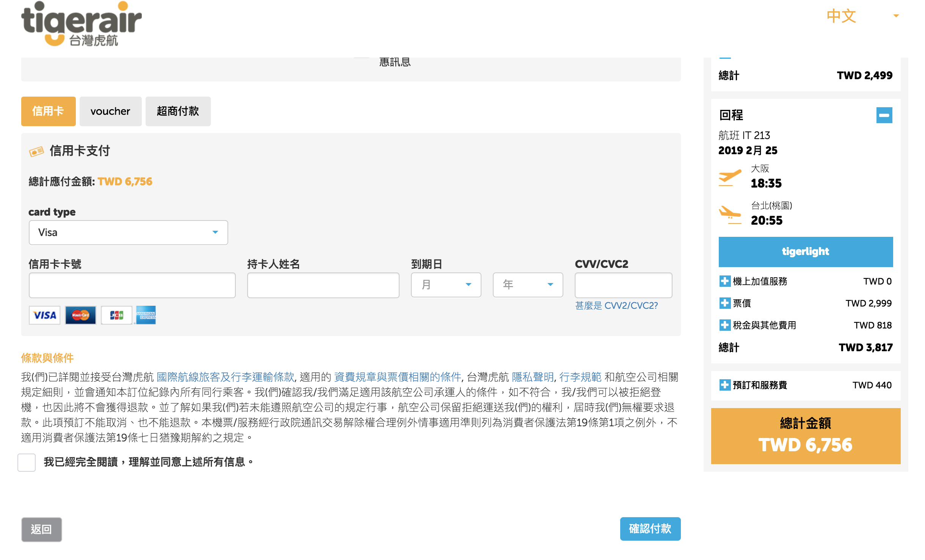925x560 pixels.
Task: Open the card type Visa dropdown
Action: click(x=128, y=232)
